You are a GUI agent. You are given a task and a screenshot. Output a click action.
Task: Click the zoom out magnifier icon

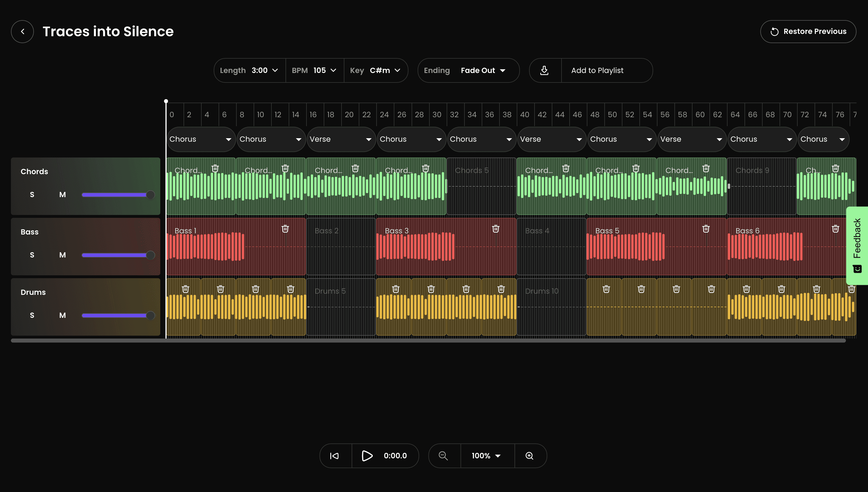(x=443, y=456)
